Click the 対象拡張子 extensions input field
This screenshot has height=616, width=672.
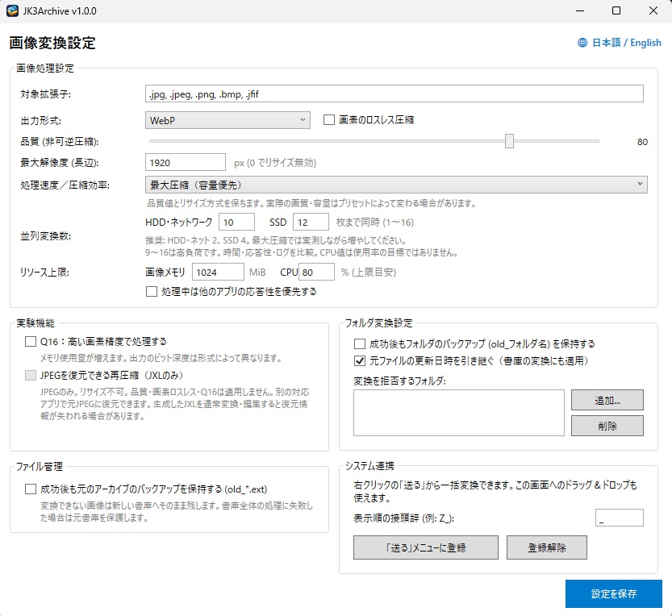coord(394,94)
